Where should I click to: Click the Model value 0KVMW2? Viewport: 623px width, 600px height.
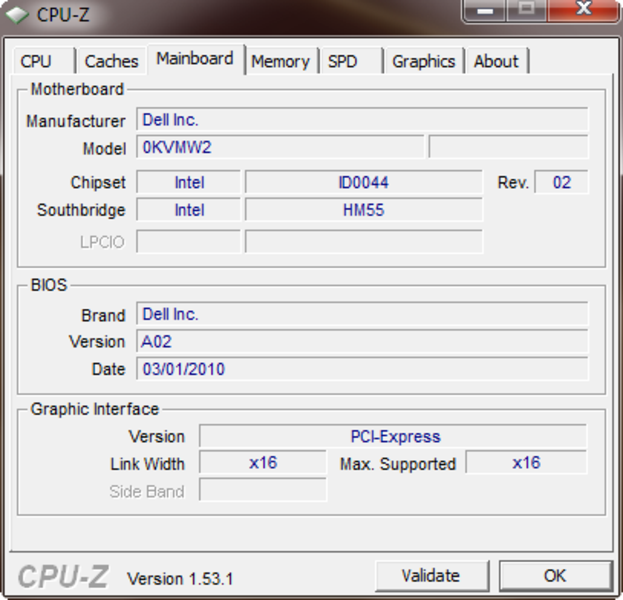[280, 147]
